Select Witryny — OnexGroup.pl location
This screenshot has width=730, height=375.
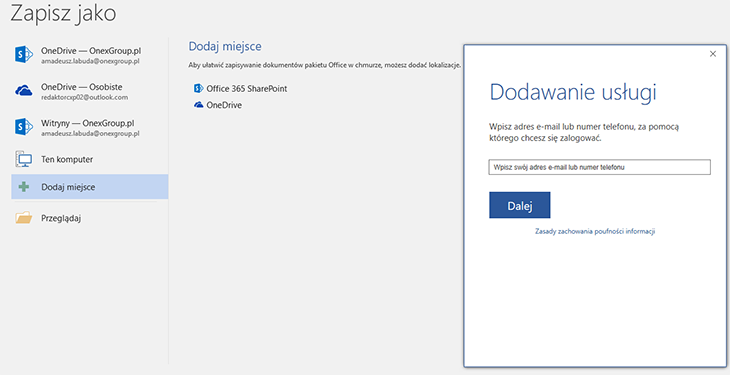[x=90, y=127]
